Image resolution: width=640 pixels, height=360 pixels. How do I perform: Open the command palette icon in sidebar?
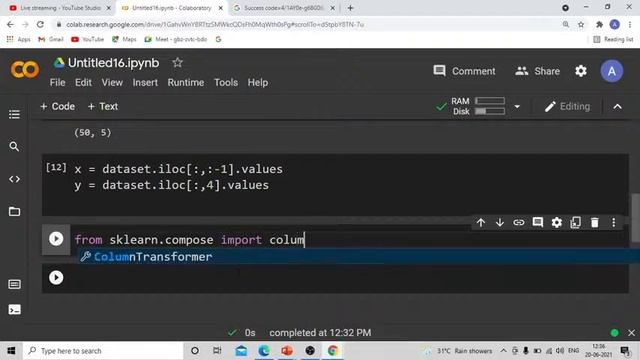point(14,284)
